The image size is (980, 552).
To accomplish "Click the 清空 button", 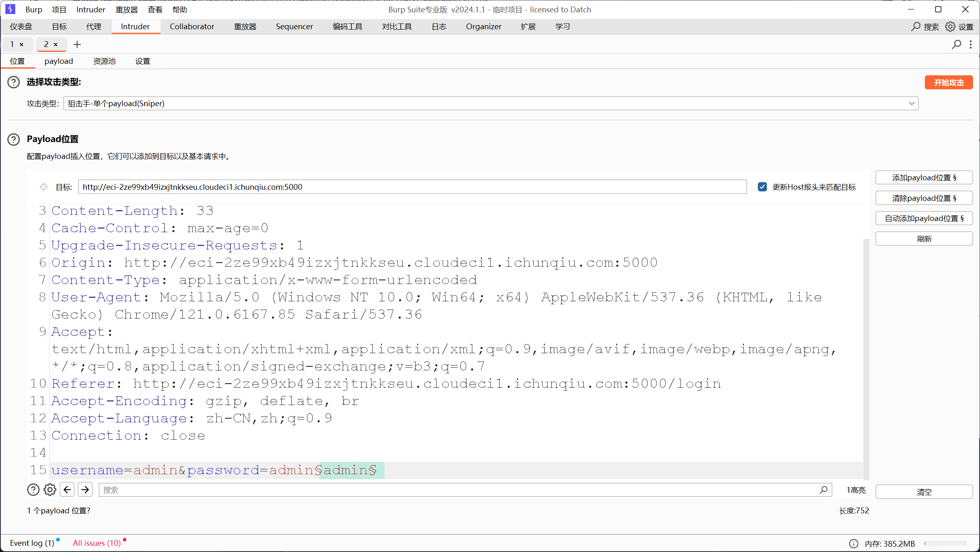I will [924, 492].
